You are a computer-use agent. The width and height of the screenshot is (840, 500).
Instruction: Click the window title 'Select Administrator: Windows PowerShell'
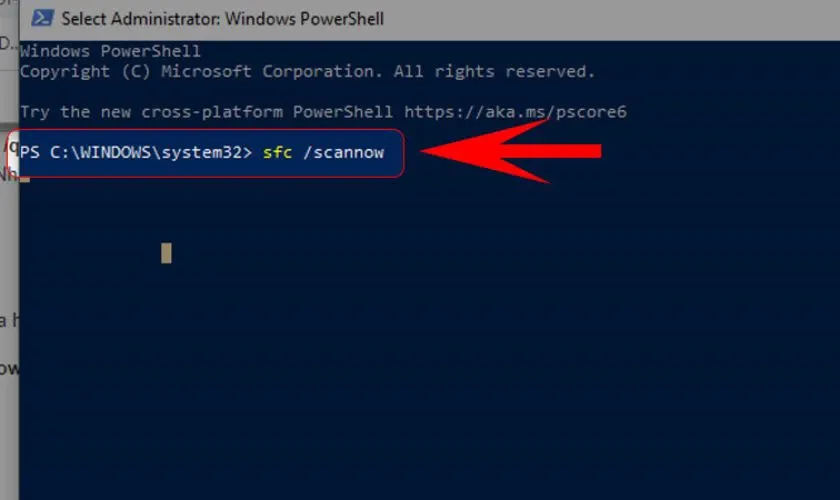pos(222,18)
